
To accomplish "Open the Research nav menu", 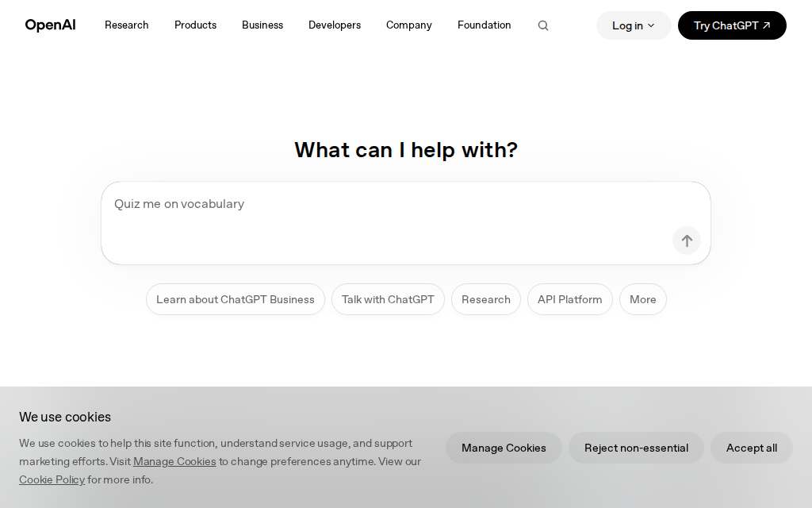I will 126,25.
